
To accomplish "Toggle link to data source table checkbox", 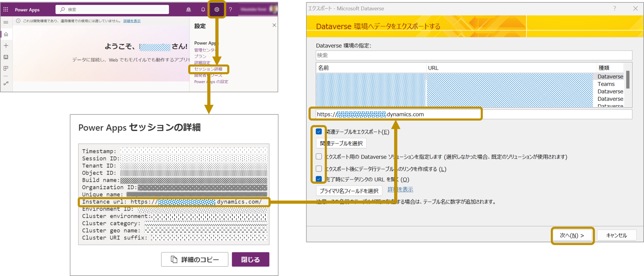I will (319, 169).
